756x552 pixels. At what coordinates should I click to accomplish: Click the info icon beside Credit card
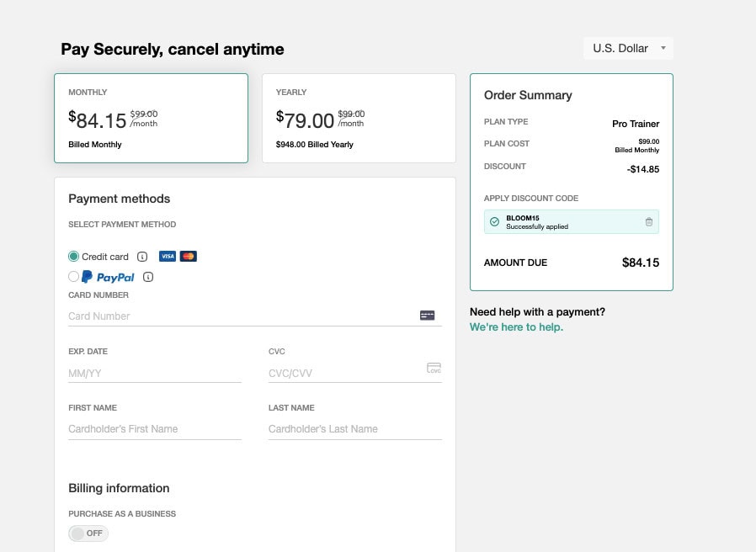pyautogui.click(x=142, y=257)
